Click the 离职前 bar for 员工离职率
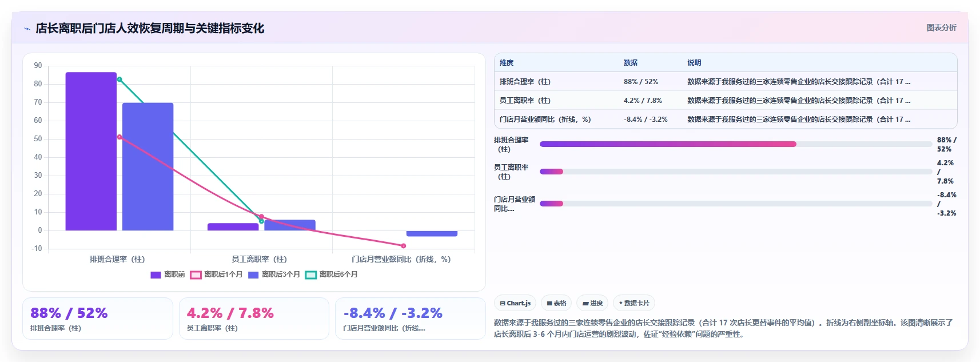This screenshot has width=980, height=362. click(x=233, y=227)
